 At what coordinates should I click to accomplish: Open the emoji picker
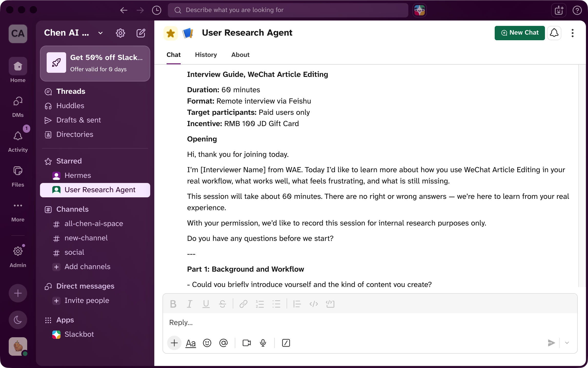click(207, 343)
